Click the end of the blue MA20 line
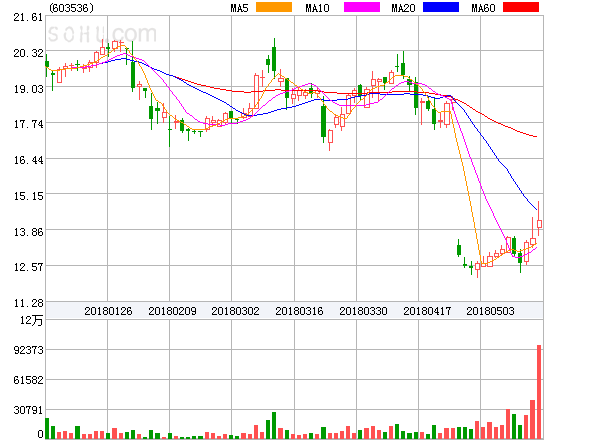Viewport: 600px width, 440px height. 536,209
